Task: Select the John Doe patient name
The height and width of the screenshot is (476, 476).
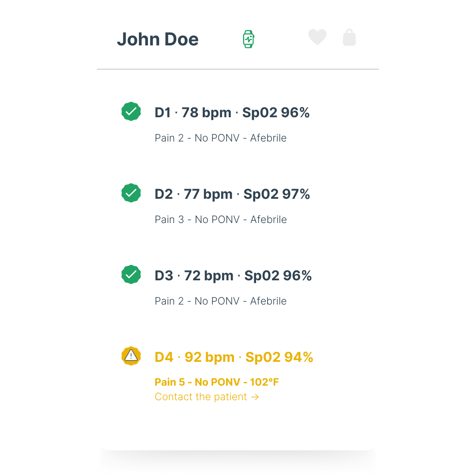Action: pos(157,39)
